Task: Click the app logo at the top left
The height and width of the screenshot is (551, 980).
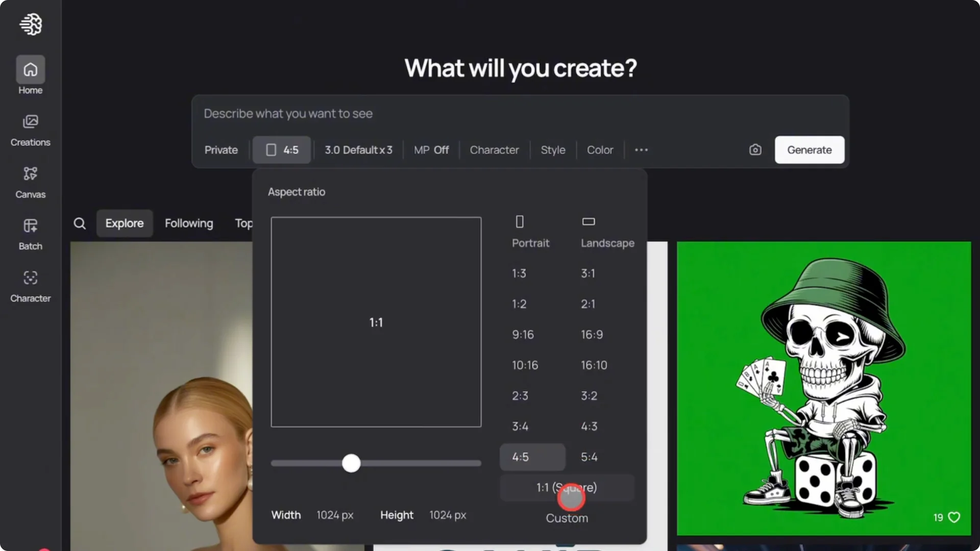Action: tap(31, 24)
